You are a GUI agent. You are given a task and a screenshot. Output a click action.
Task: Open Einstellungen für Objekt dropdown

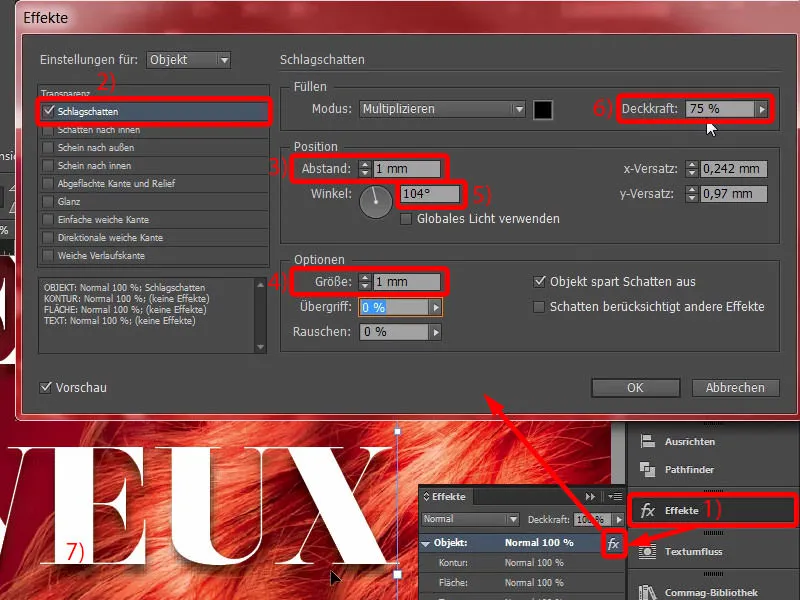pos(188,60)
